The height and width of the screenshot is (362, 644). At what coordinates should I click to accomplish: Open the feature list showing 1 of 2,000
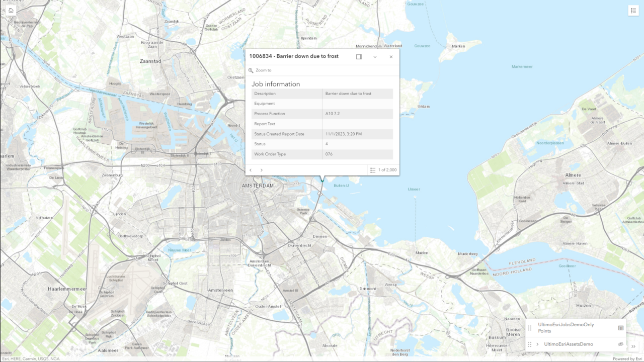[x=383, y=170]
